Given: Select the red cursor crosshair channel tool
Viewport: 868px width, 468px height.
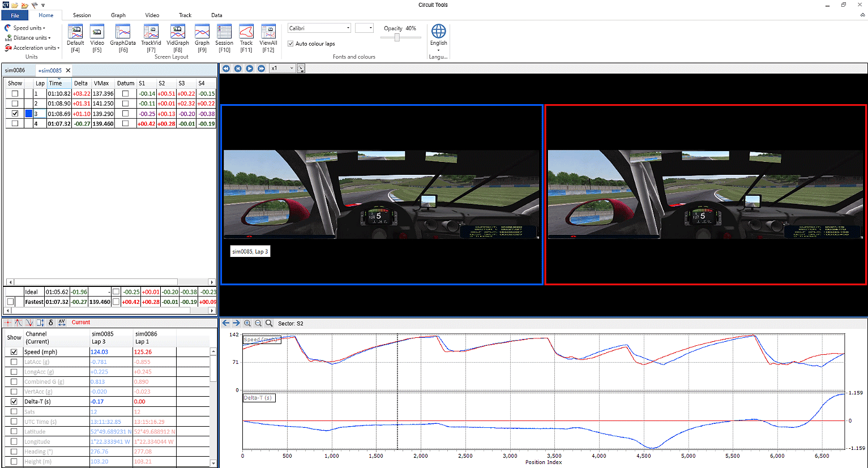Looking at the screenshot, I should point(8,323).
